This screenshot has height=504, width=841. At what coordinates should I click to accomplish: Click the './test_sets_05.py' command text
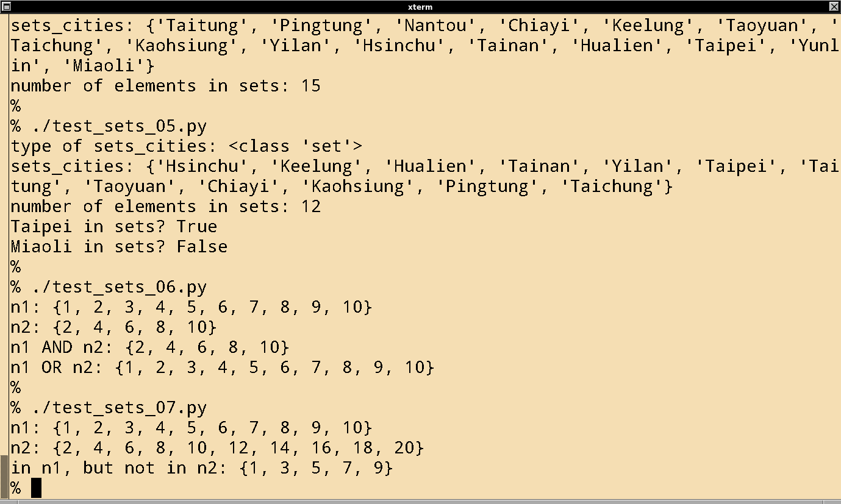pos(114,127)
